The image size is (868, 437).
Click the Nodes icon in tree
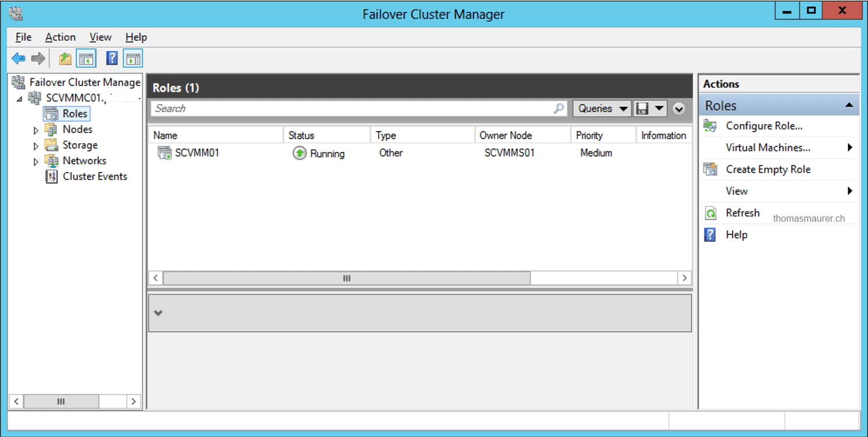(x=51, y=129)
